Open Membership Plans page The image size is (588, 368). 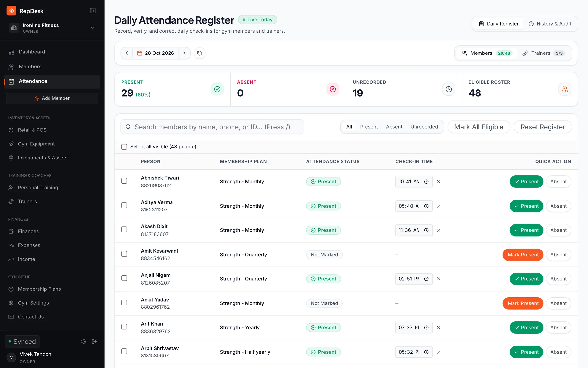[52, 289]
